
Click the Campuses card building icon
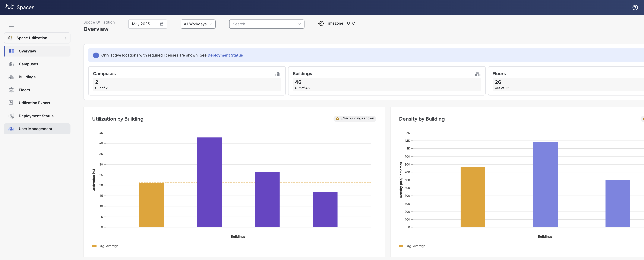tap(278, 74)
